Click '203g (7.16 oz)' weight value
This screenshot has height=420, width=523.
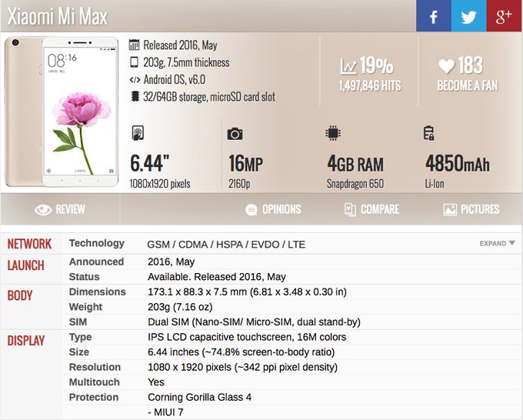[x=180, y=307]
